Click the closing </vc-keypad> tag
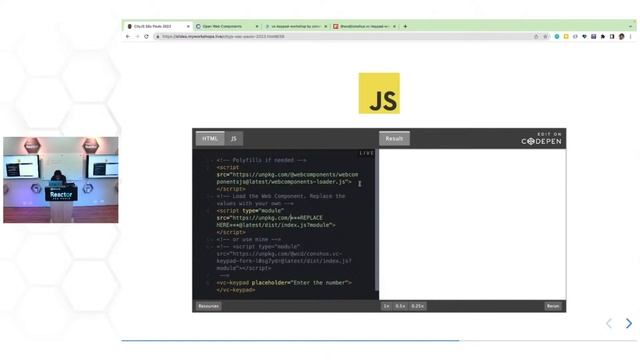 click(236, 290)
